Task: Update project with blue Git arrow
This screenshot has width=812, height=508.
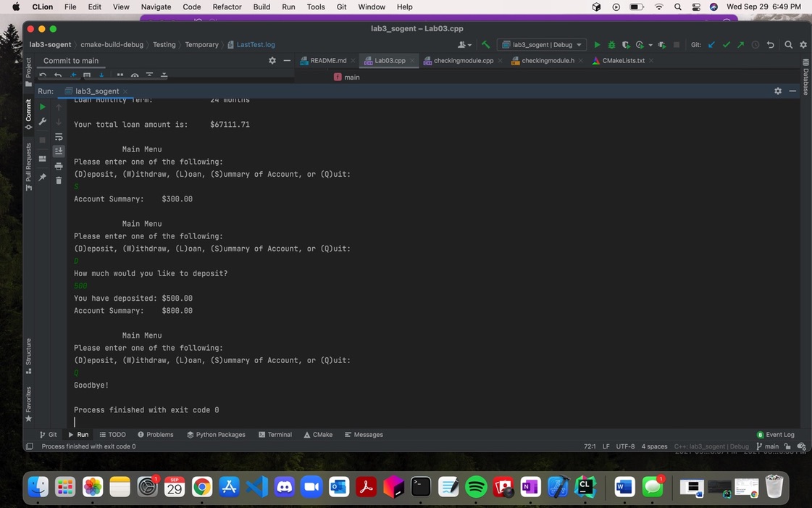Action: 711,44
